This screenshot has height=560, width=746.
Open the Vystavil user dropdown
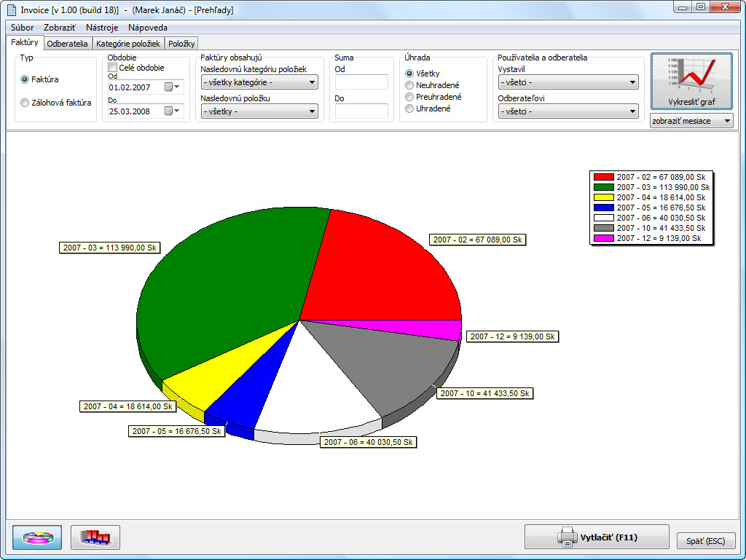568,82
